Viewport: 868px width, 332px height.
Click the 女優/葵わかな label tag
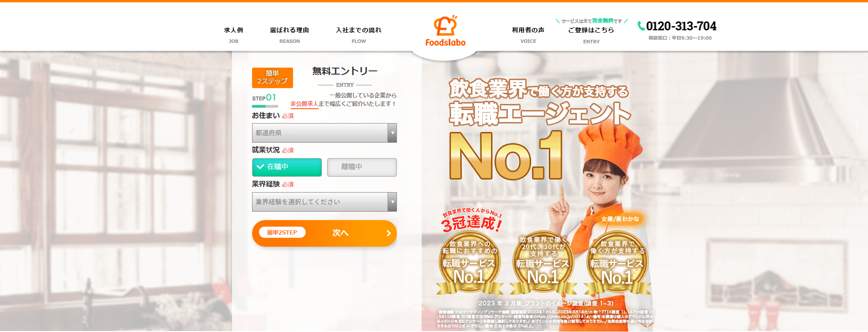[x=620, y=219]
